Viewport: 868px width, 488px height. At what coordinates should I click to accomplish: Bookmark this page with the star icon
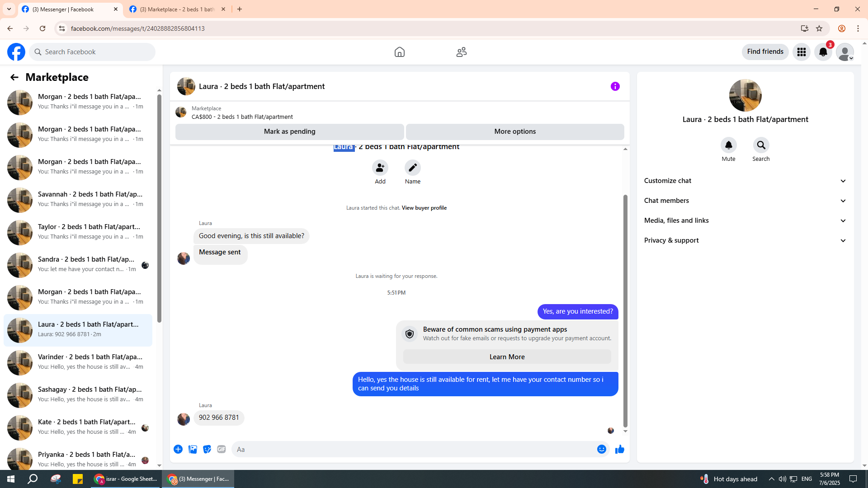pyautogui.click(x=819, y=28)
